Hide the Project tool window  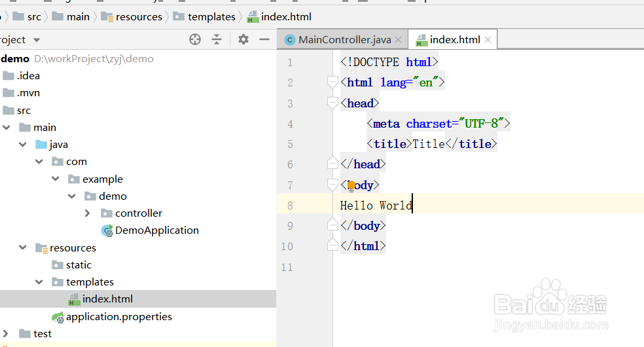(x=264, y=40)
